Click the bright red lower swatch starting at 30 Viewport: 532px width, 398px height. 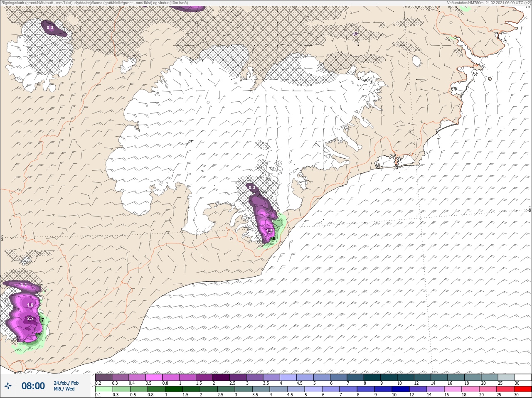(523, 389)
